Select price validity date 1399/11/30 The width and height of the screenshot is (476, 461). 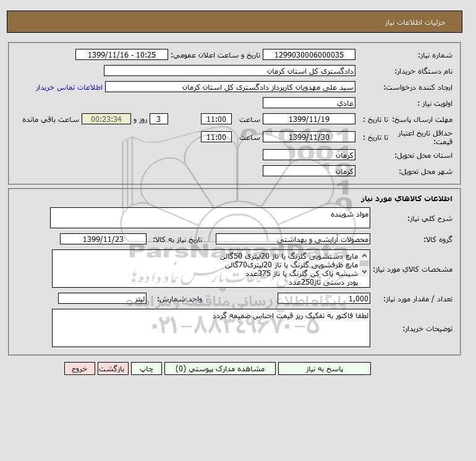(x=308, y=137)
